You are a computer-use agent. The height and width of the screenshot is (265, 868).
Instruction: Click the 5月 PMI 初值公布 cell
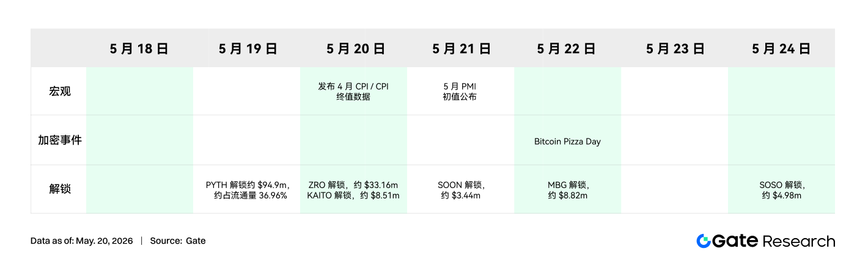[x=460, y=92]
